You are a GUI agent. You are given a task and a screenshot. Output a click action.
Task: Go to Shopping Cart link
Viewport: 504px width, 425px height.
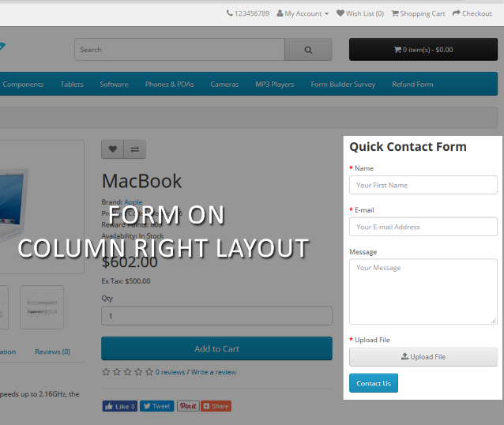[x=418, y=13]
